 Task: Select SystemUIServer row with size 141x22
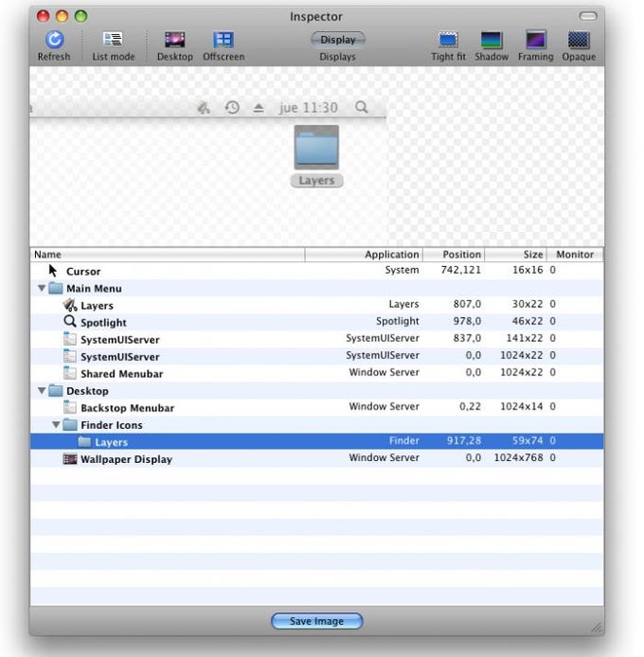pos(316,340)
